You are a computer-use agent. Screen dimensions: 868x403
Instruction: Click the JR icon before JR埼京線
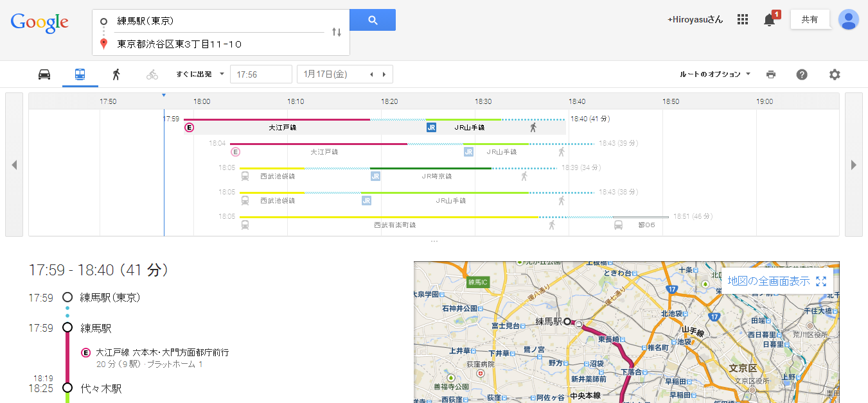(375, 176)
